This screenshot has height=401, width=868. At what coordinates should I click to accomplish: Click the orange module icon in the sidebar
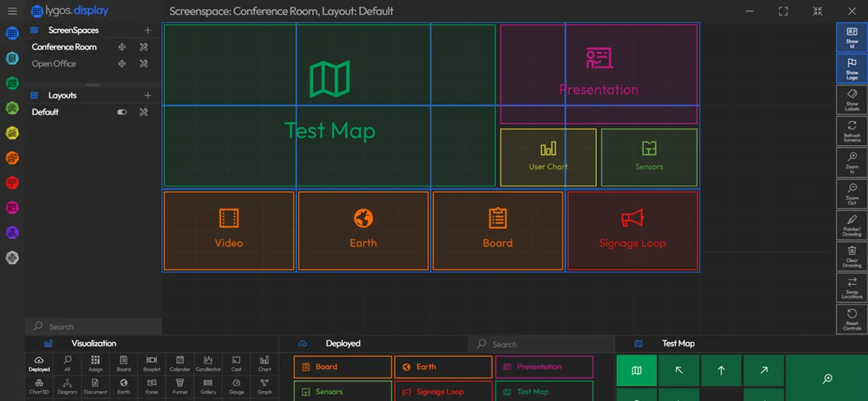pyautogui.click(x=12, y=158)
